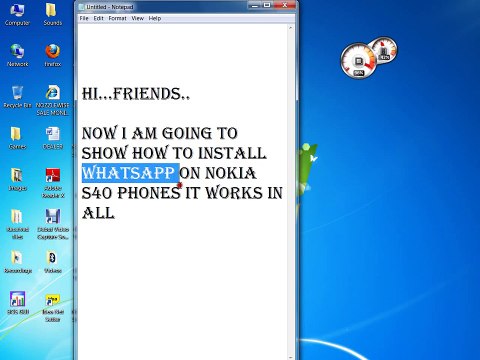Launch the Debut Video Capture shortcut
The height and width of the screenshot is (360, 480).
click(x=53, y=224)
